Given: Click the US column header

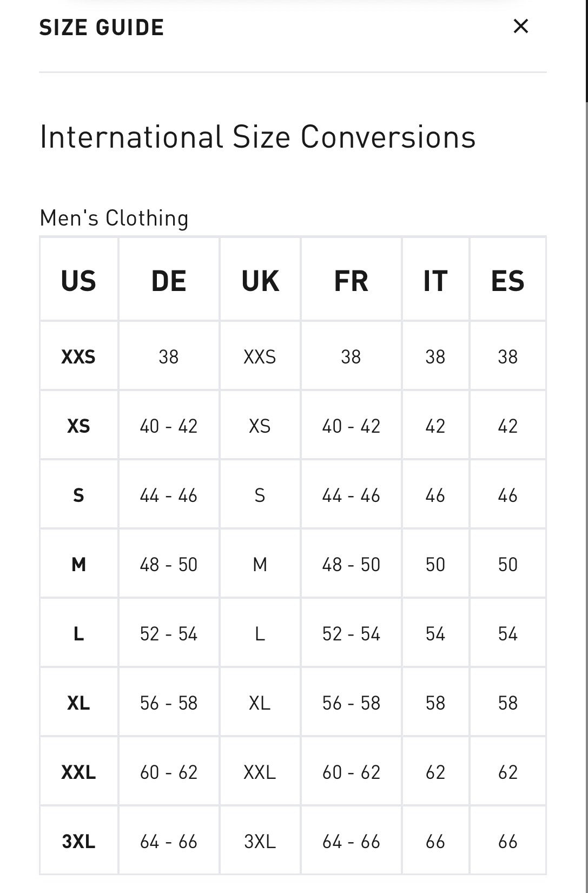Looking at the screenshot, I should pyautogui.click(x=78, y=281).
